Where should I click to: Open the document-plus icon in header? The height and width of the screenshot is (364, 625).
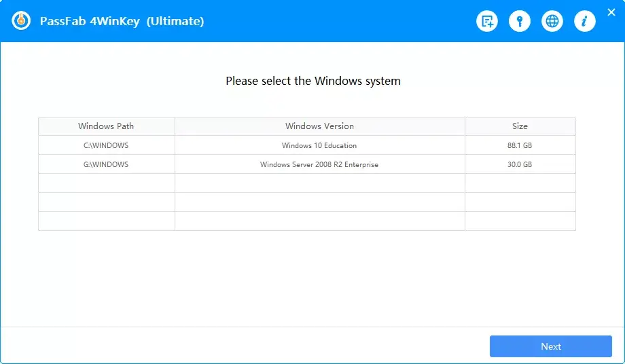[487, 22]
